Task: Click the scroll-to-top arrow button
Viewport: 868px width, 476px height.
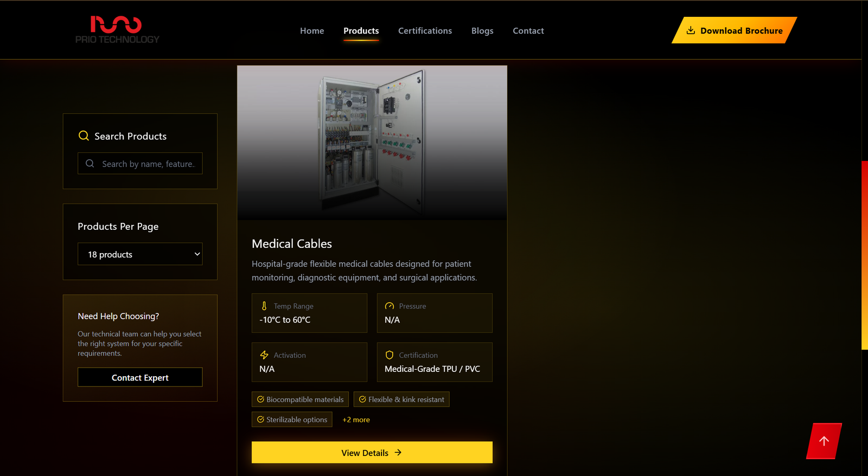Action: click(x=824, y=441)
